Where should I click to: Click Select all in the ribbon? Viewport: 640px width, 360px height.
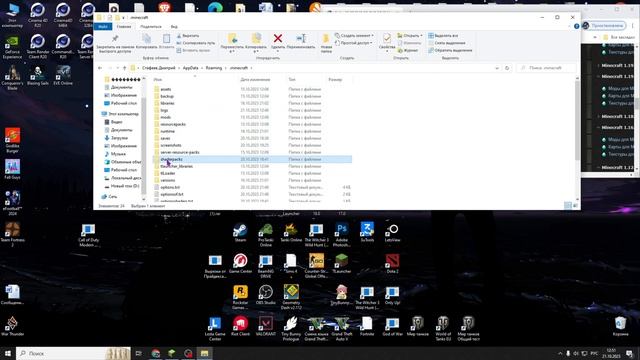click(x=443, y=36)
